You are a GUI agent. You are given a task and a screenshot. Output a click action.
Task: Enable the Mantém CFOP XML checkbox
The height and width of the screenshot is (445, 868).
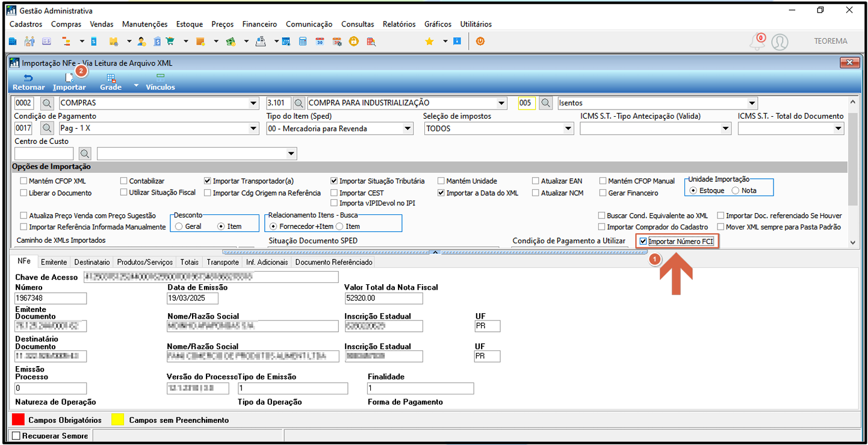click(x=23, y=181)
